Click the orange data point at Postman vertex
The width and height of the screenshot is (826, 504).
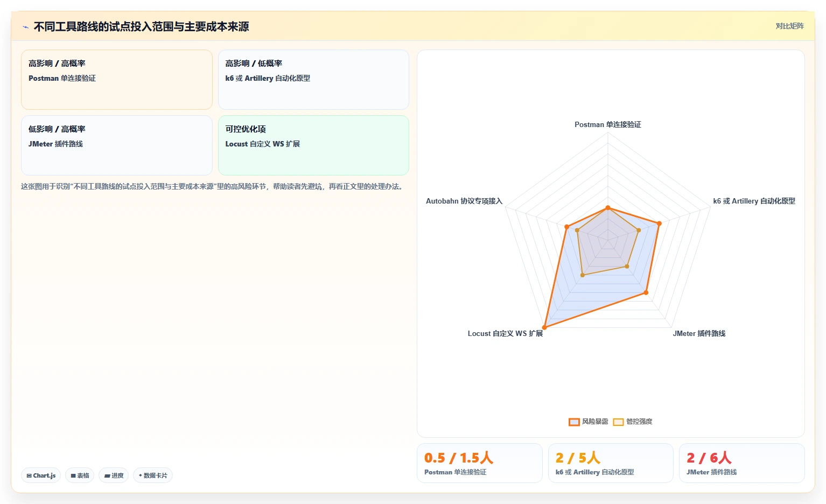pyautogui.click(x=608, y=208)
